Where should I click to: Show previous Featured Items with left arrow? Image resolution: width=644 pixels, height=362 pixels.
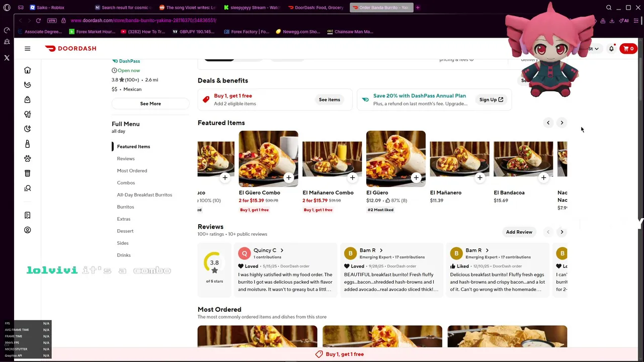(548, 123)
